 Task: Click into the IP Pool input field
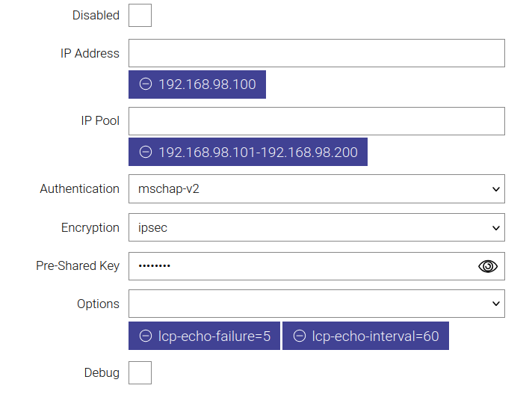click(x=316, y=121)
